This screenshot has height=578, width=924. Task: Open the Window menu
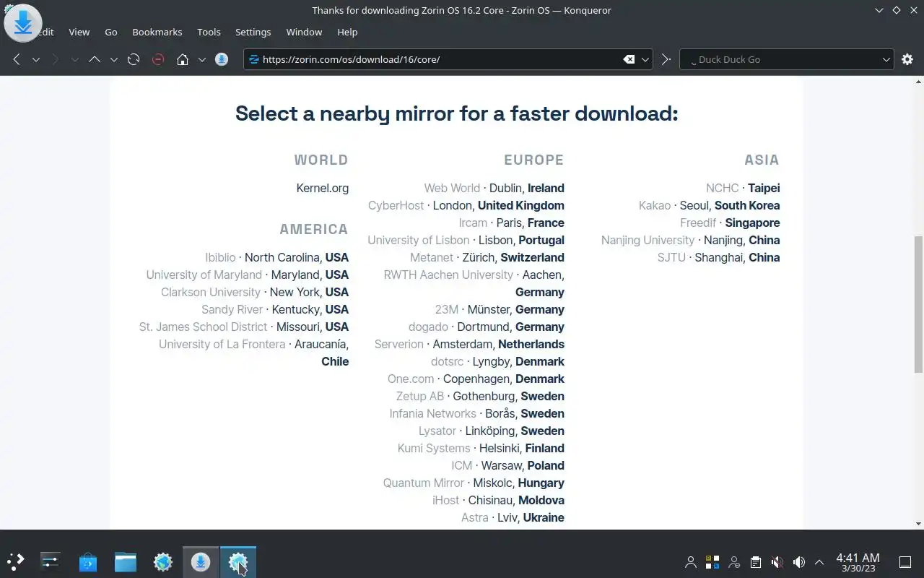point(304,32)
